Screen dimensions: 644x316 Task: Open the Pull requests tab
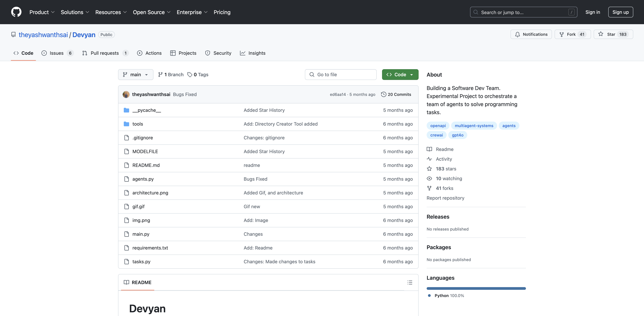pos(105,53)
